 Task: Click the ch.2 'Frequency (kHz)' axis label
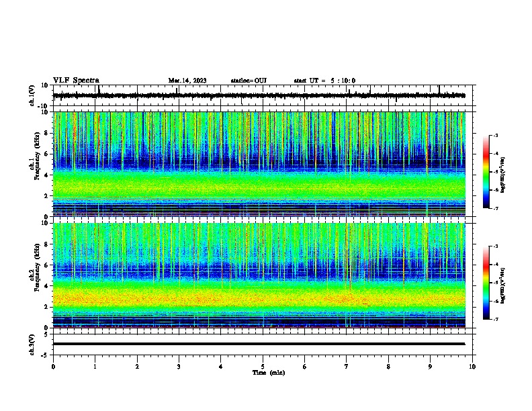(37, 267)
